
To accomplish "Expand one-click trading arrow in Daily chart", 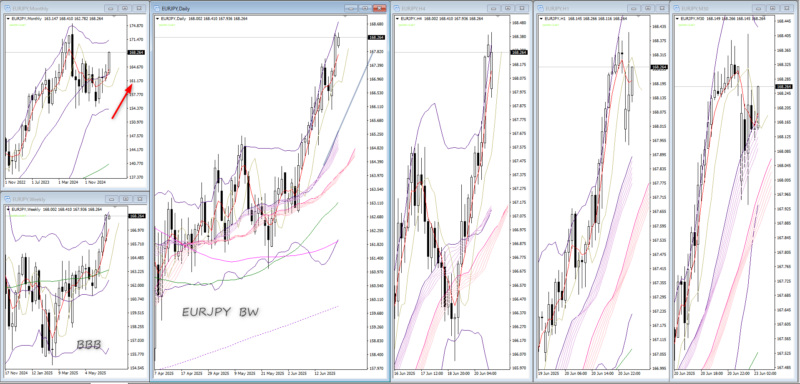I will [157, 18].
